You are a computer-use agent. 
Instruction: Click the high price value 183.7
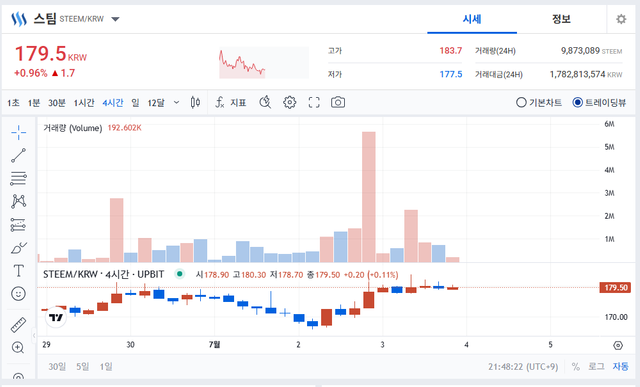(x=451, y=51)
